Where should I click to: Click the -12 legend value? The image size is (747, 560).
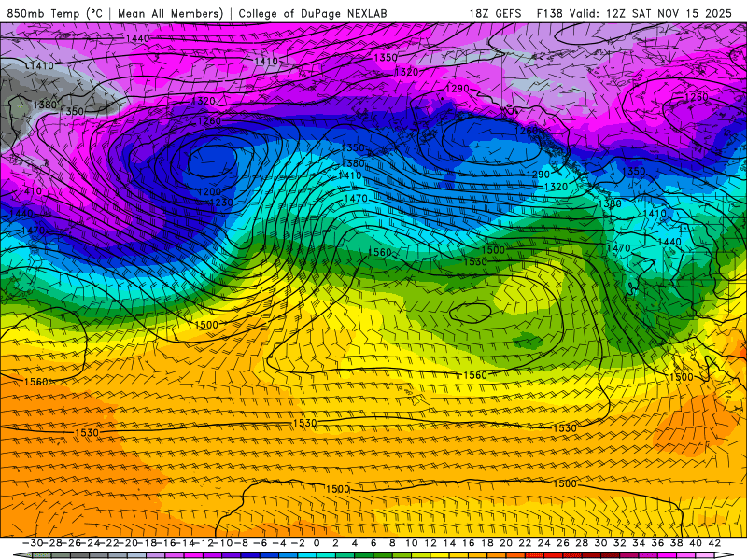tap(204, 543)
